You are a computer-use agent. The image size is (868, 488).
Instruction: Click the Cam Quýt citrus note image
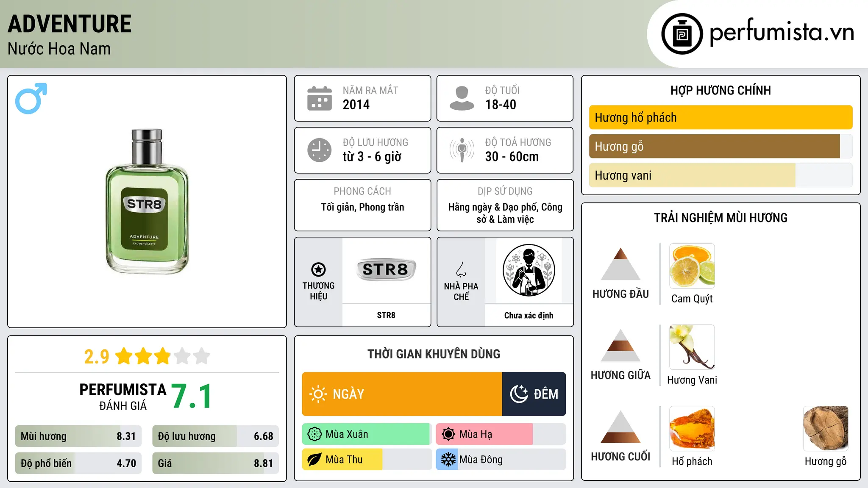click(692, 266)
